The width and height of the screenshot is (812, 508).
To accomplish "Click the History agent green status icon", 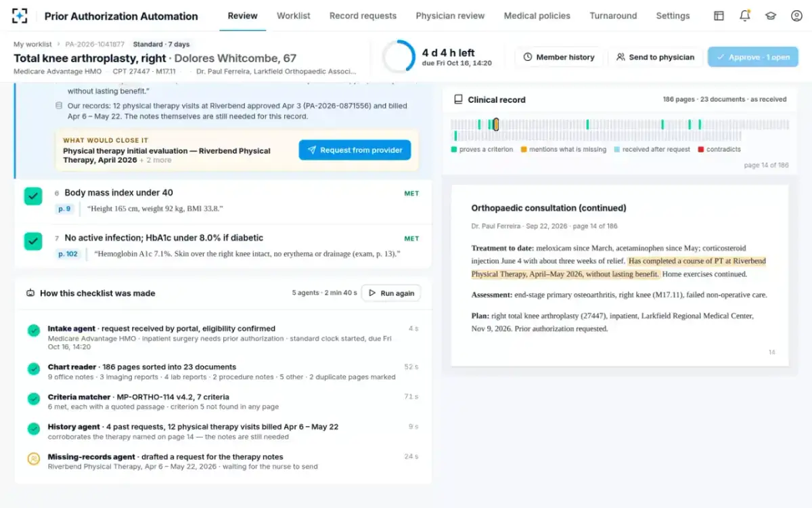I will point(34,429).
